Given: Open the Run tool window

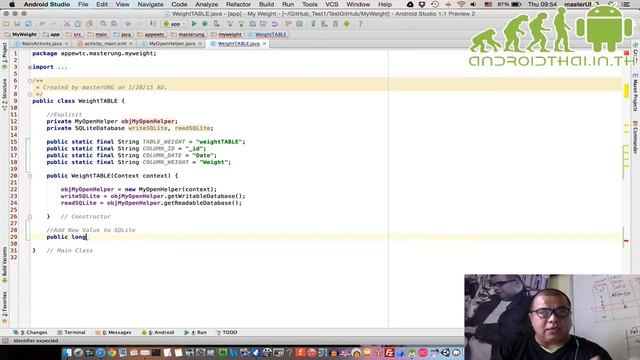Looking at the screenshot, I should pos(196,333).
